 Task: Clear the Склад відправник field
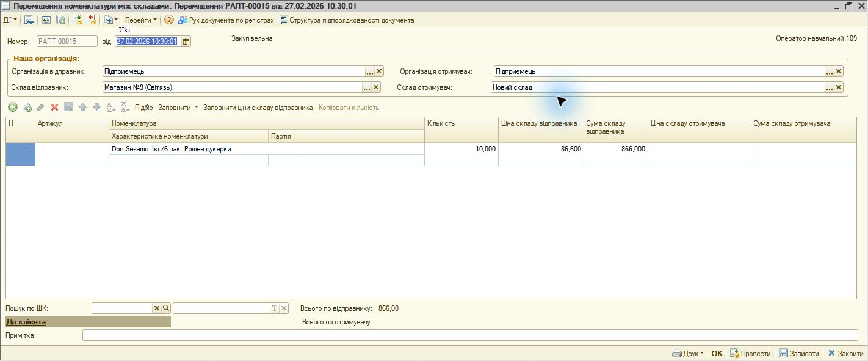point(376,87)
